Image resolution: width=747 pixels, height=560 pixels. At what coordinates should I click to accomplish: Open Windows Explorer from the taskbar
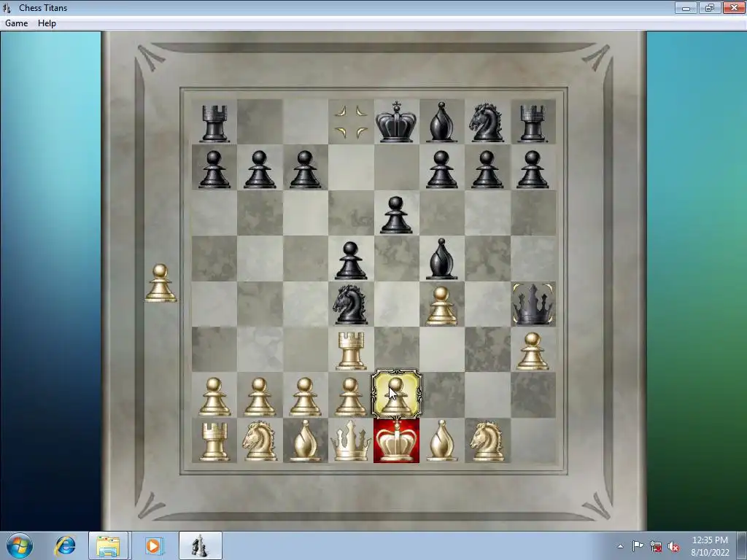[108, 545]
